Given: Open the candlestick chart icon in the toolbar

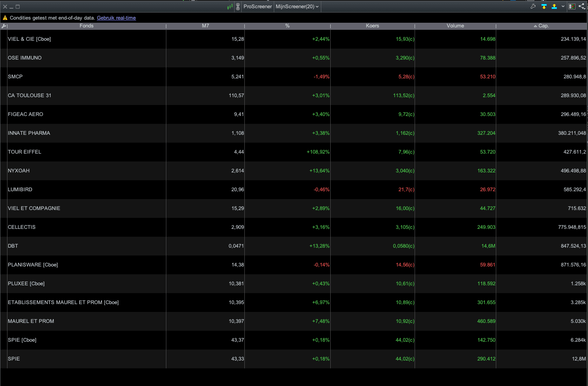Looking at the screenshot, I should point(230,7).
